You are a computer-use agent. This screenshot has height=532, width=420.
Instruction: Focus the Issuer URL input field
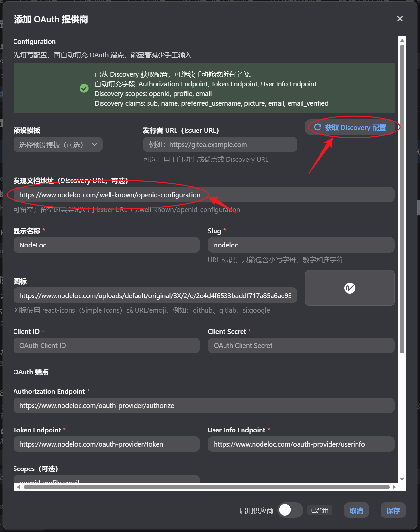tap(220, 145)
